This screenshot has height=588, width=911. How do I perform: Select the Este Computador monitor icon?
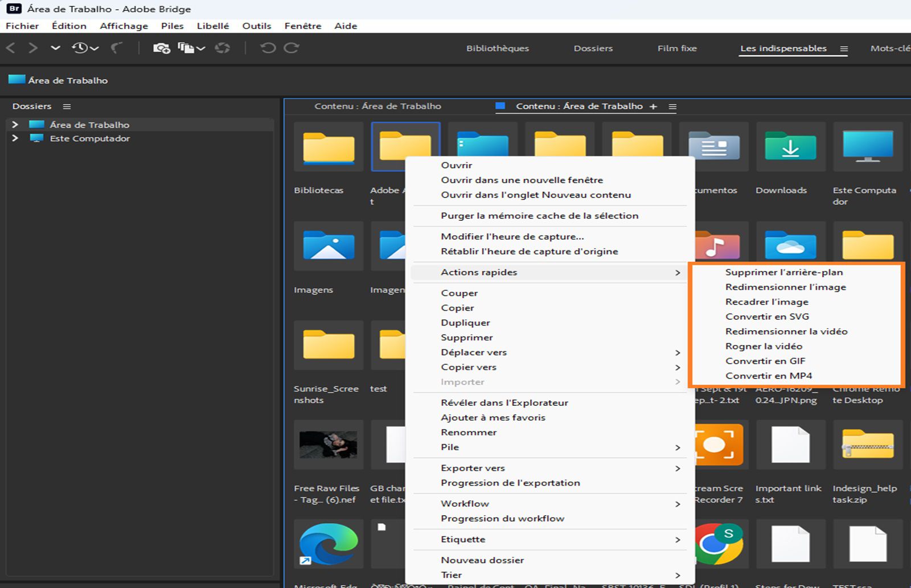868,147
